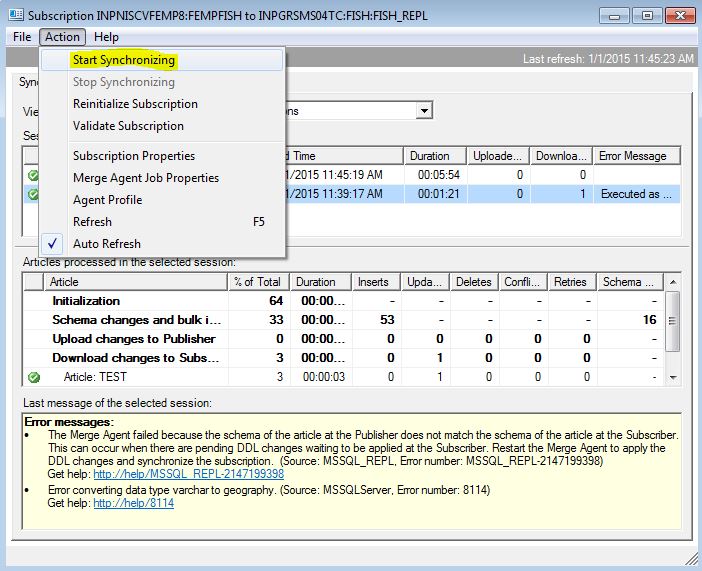
Task: Click green check icon in the 11:39:17 AM session row
Action: tap(33, 194)
